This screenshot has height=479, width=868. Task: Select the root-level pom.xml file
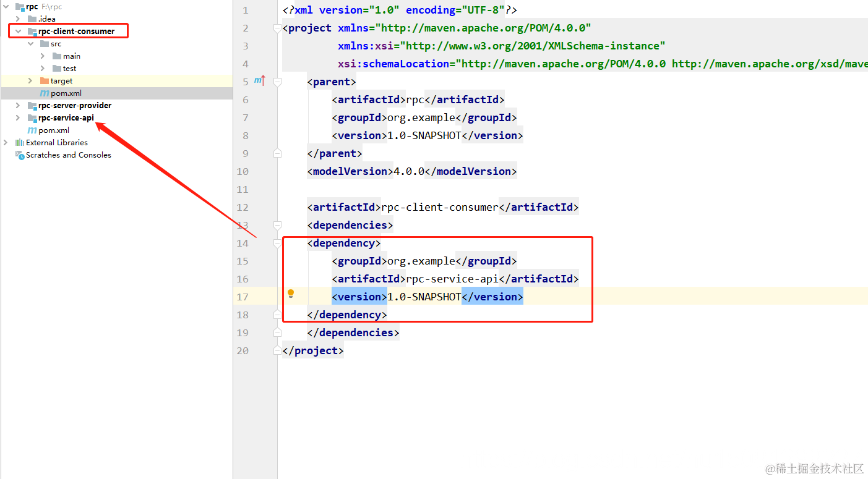[54, 130]
